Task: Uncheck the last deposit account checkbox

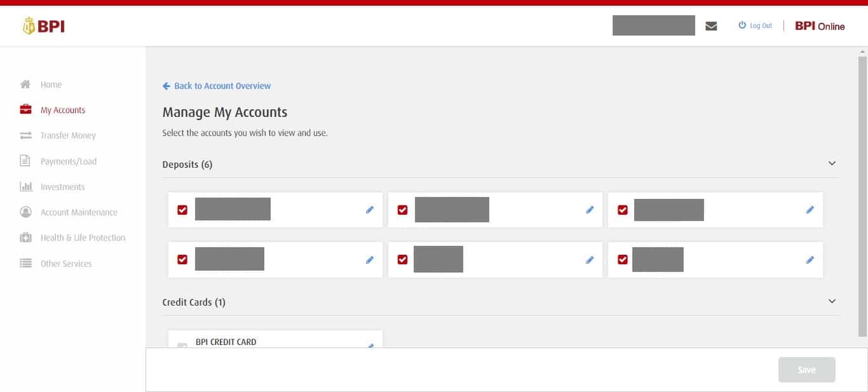Action: [623, 259]
